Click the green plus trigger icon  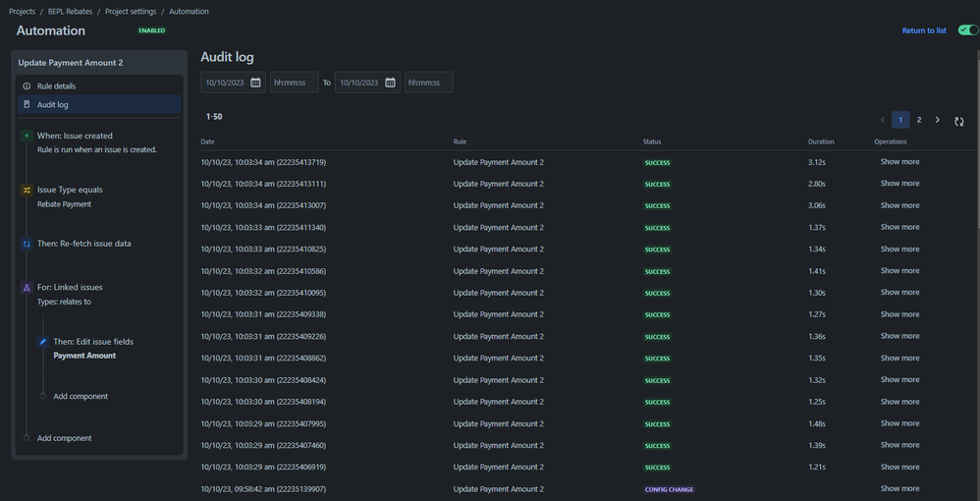[x=27, y=136]
